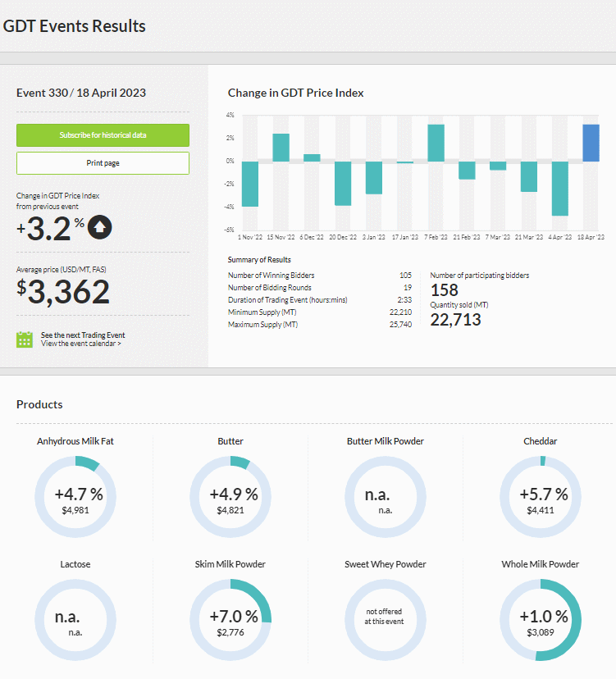Click the green calendar icon
The width and height of the screenshot is (616, 679).
tap(25, 339)
